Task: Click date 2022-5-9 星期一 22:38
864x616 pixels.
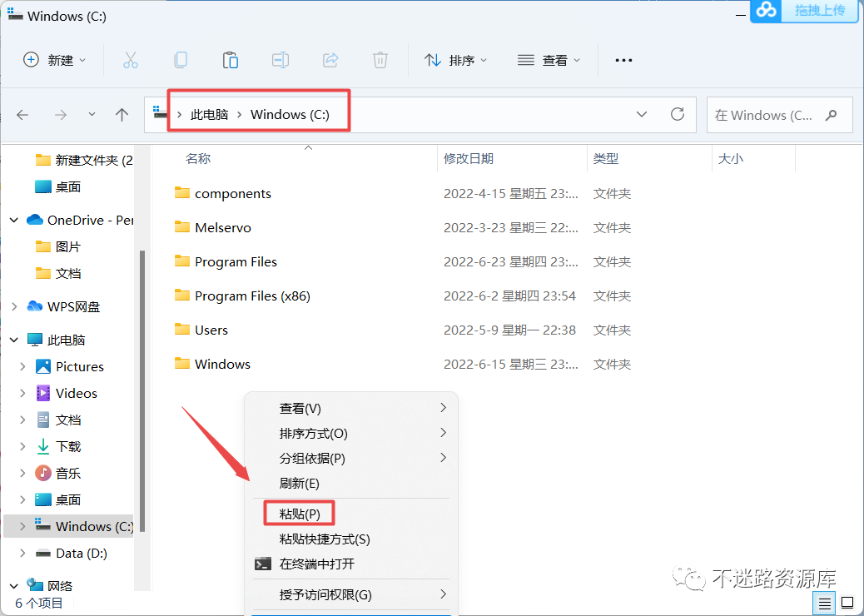Action: (509, 330)
